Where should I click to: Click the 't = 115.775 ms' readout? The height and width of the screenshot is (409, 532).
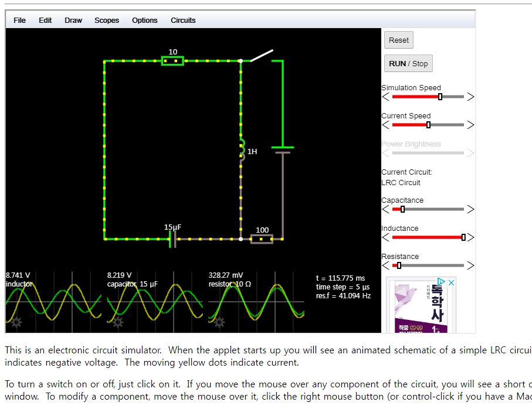[x=340, y=278]
